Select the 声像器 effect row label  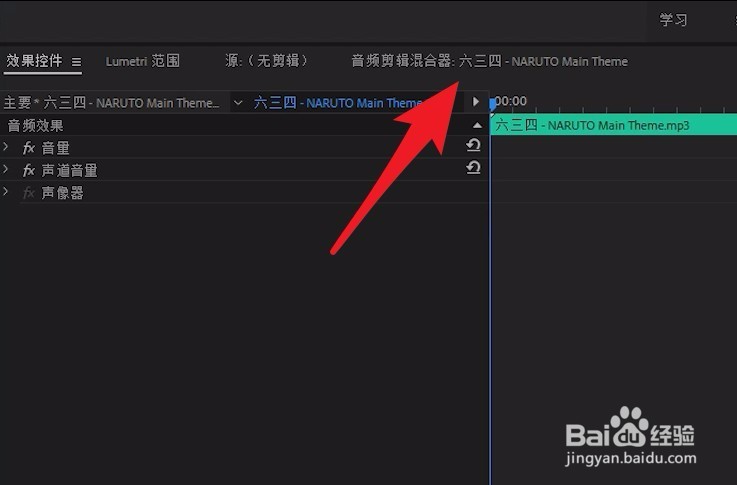[63, 193]
